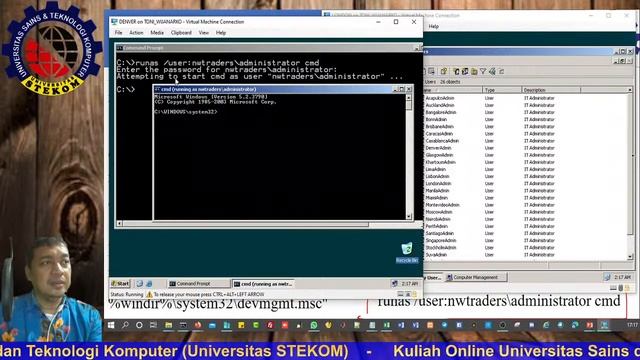Open Help menu in the background VM window

click(x=433, y=26)
